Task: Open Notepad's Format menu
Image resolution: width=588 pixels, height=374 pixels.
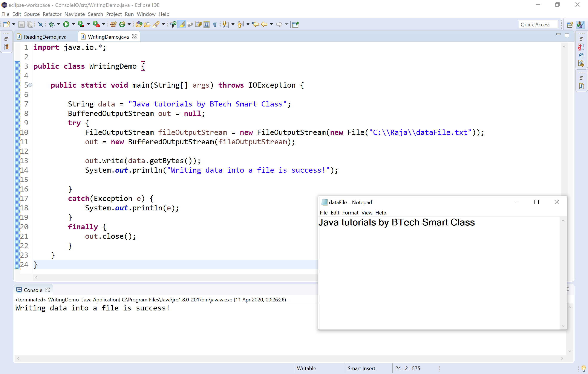Action: (350, 213)
